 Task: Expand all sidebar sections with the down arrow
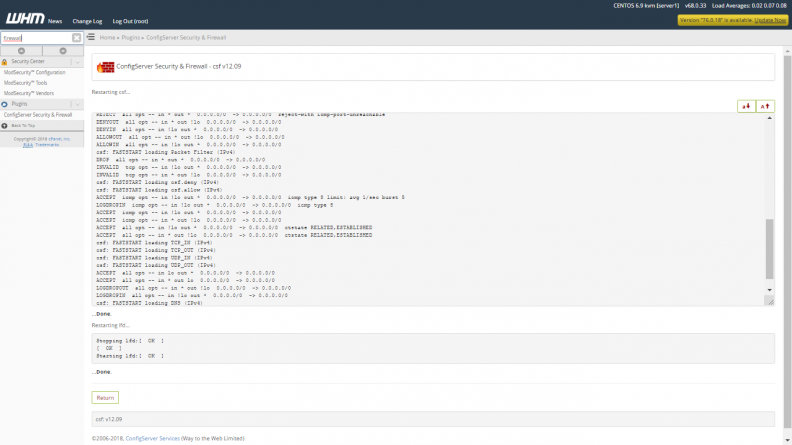click(x=63, y=51)
